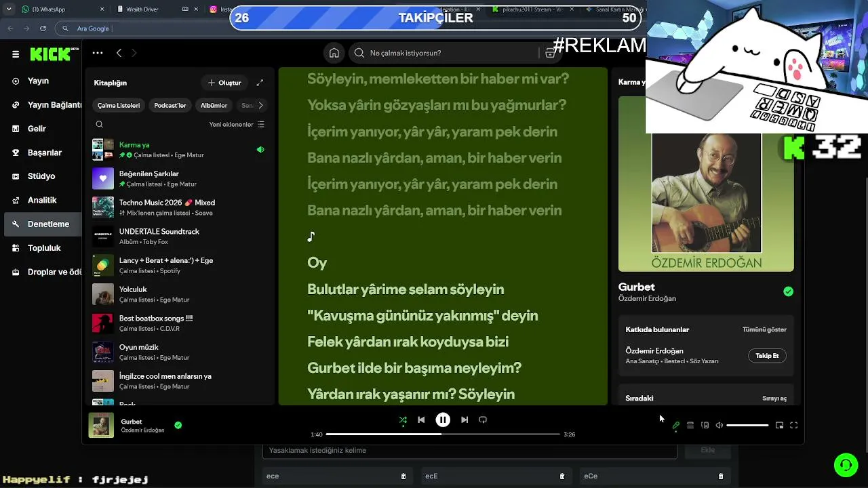The image size is (868, 488).
Task: Skip to the next track
Action: [465, 420]
